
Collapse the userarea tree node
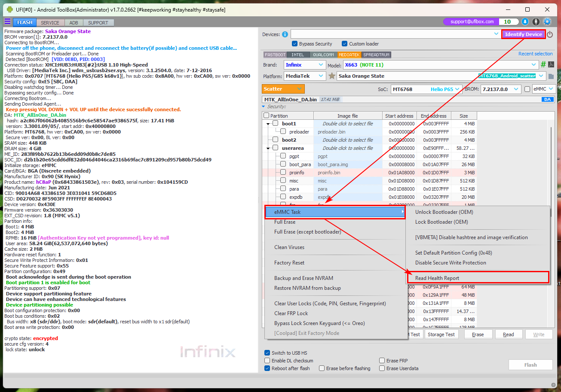[x=268, y=149]
